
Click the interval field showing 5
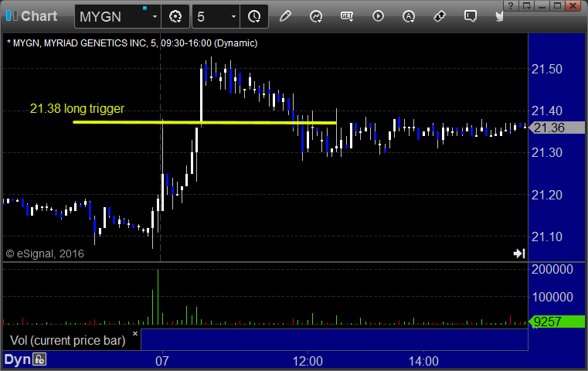pyautogui.click(x=210, y=16)
